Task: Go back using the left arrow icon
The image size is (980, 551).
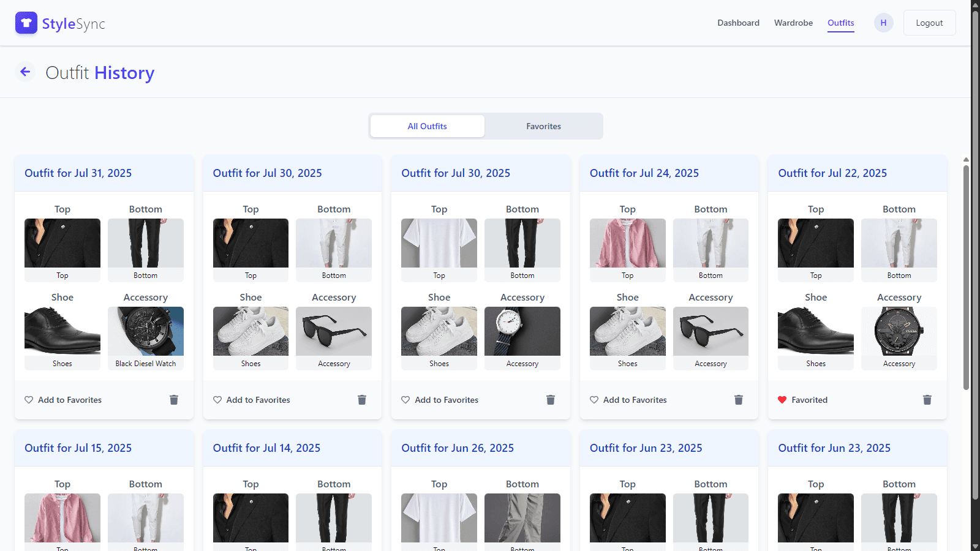Action: coord(25,72)
